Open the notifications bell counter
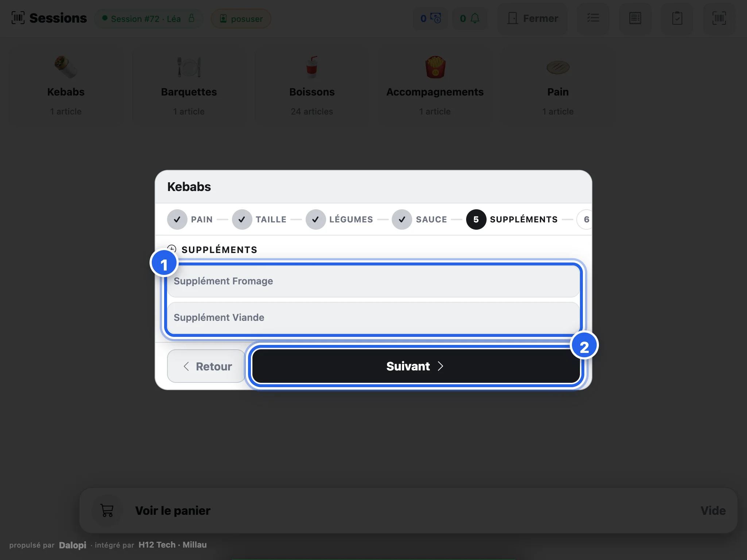 (470, 18)
